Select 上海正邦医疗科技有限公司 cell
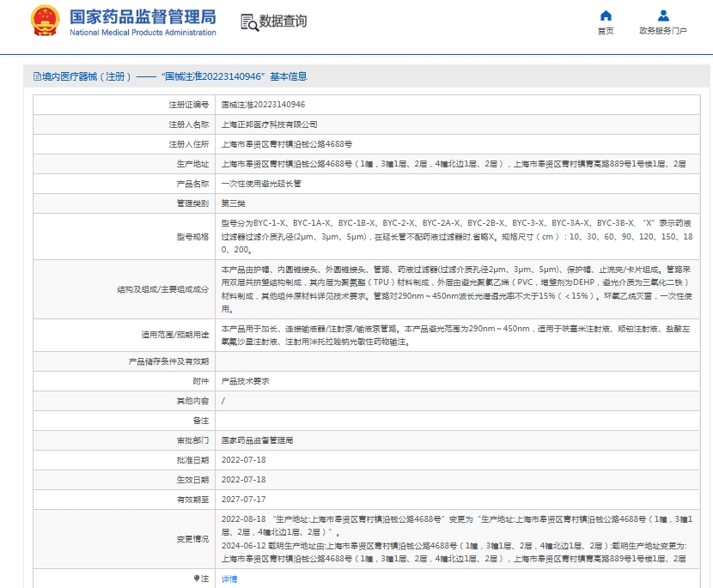Screen dimensions: 713x588 pyautogui.click(x=269, y=124)
